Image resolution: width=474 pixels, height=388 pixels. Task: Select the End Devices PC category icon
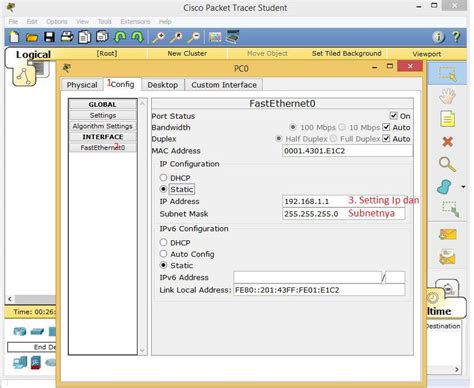click(20, 363)
